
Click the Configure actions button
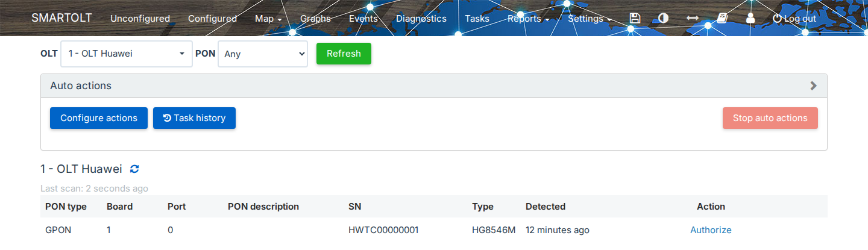pyautogui.click(x=99, y=118)
